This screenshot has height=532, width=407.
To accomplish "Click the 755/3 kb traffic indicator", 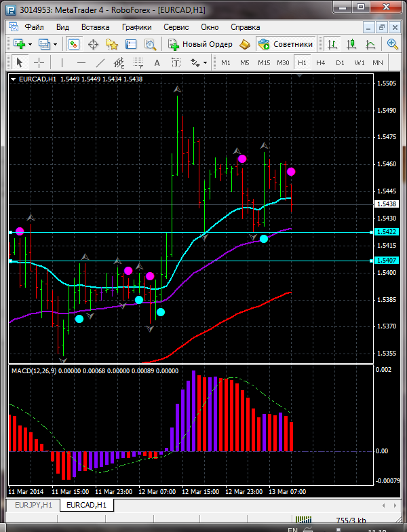I will pyautogui.click(x=351, y=520).
